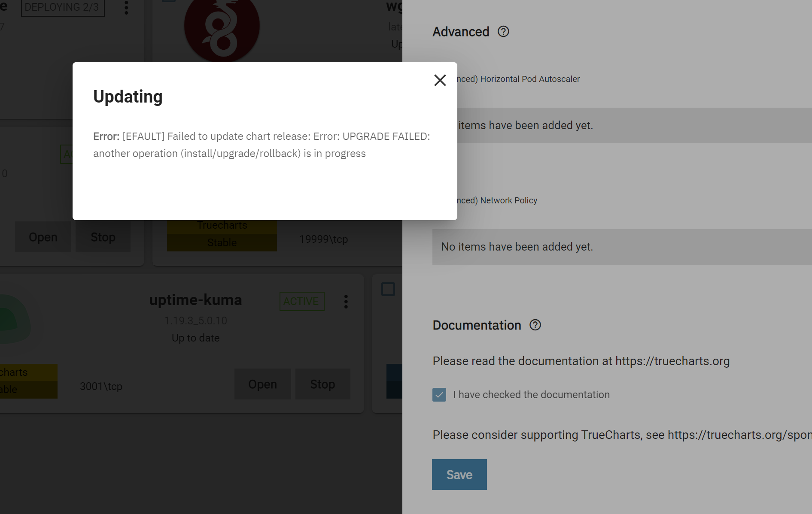Expand the Horizontal Pod Autoscaler section
This screenshot has width=812, height=514.
pyautogui.click(x=518, y=79)
